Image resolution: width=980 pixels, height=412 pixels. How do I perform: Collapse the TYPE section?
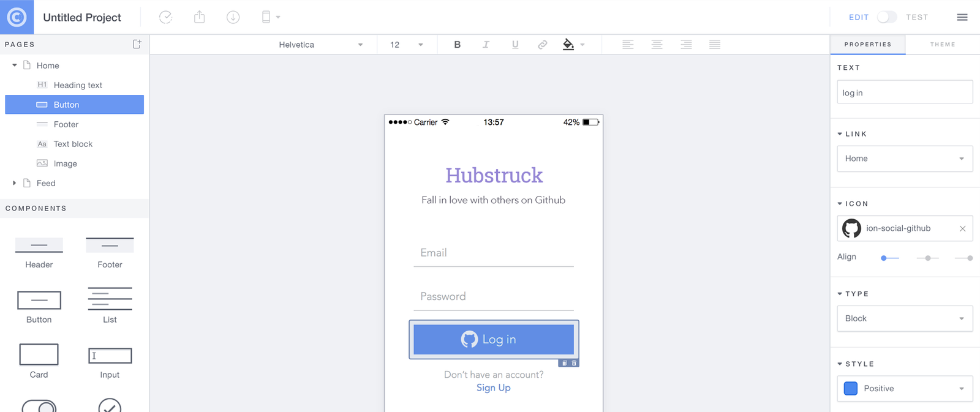(840, 293)
